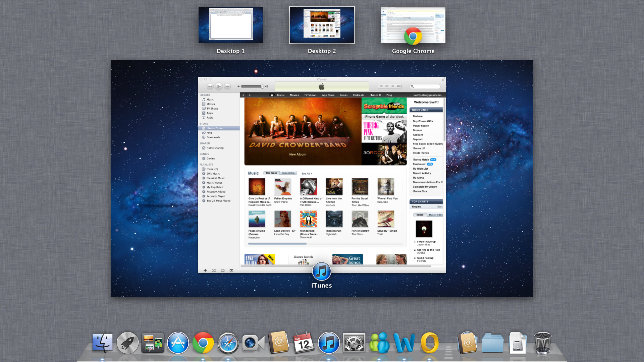Toggle the repeat icon
This screenshot has width=644, height=362.
click(222, 270)
